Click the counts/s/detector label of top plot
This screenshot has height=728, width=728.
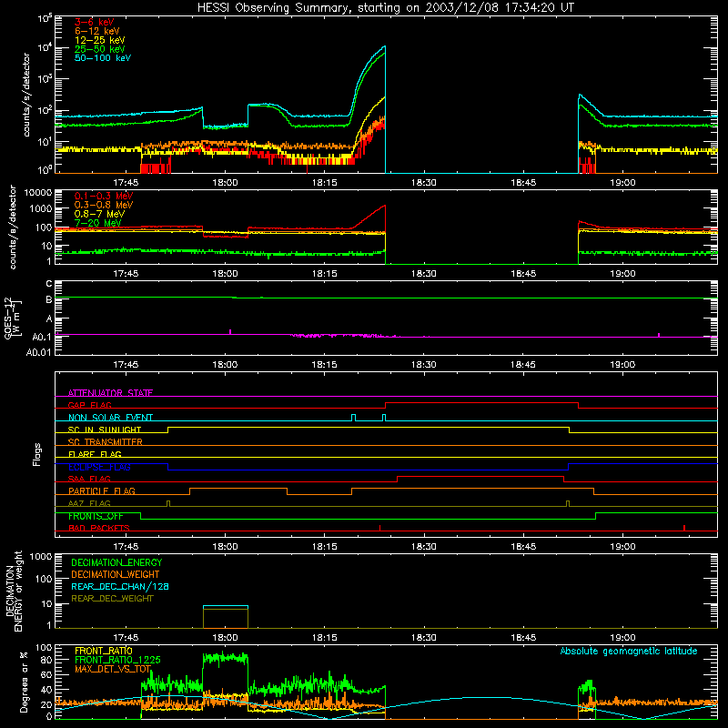tap(26, 95)
